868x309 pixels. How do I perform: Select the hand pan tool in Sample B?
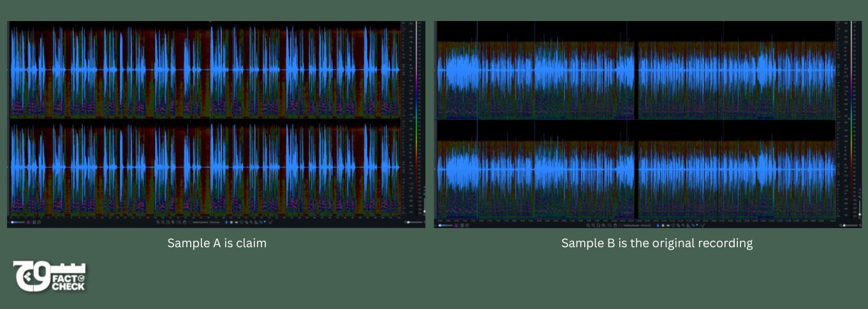pos(615,226)
